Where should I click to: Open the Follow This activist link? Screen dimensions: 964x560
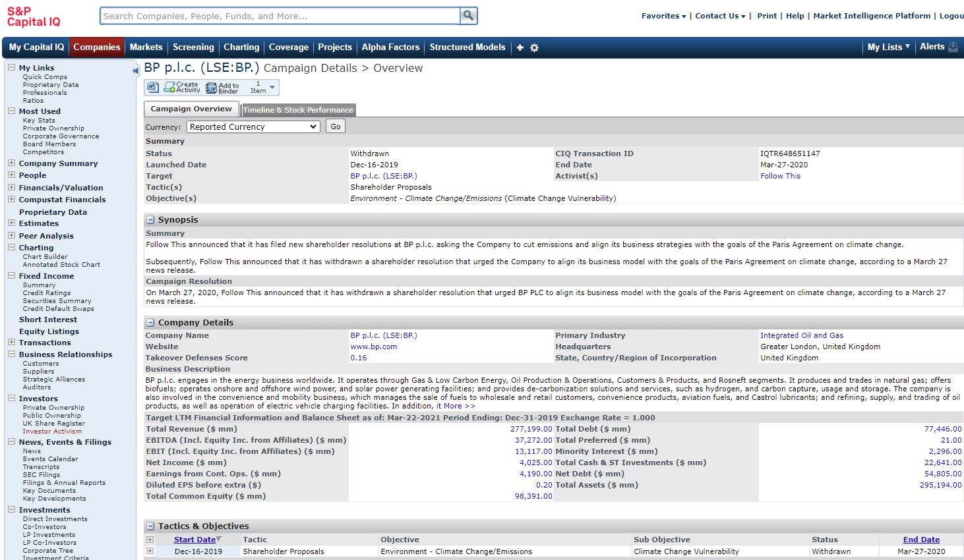(780, 176)
